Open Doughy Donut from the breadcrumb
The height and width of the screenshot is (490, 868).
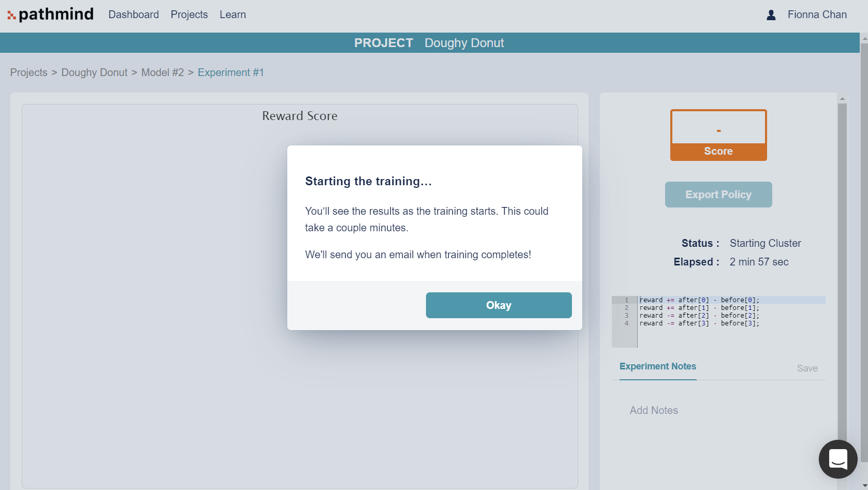point(94,72)
